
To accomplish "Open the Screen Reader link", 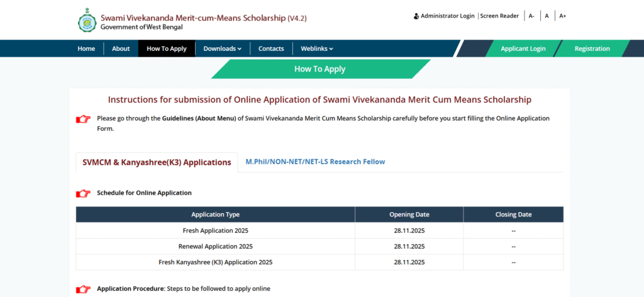I will (499, 16).
